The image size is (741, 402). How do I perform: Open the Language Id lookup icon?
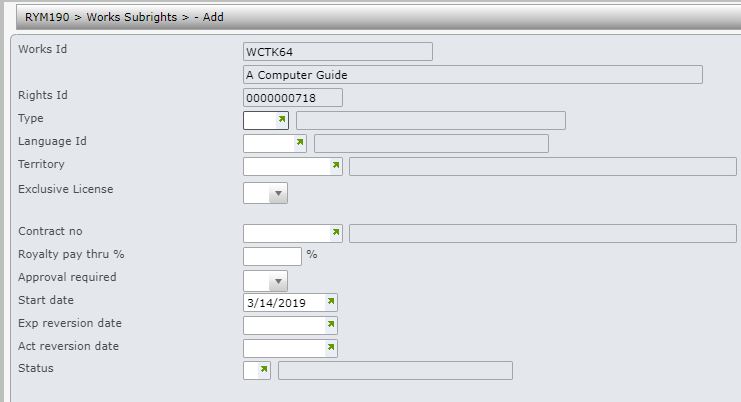coord(300,142)
